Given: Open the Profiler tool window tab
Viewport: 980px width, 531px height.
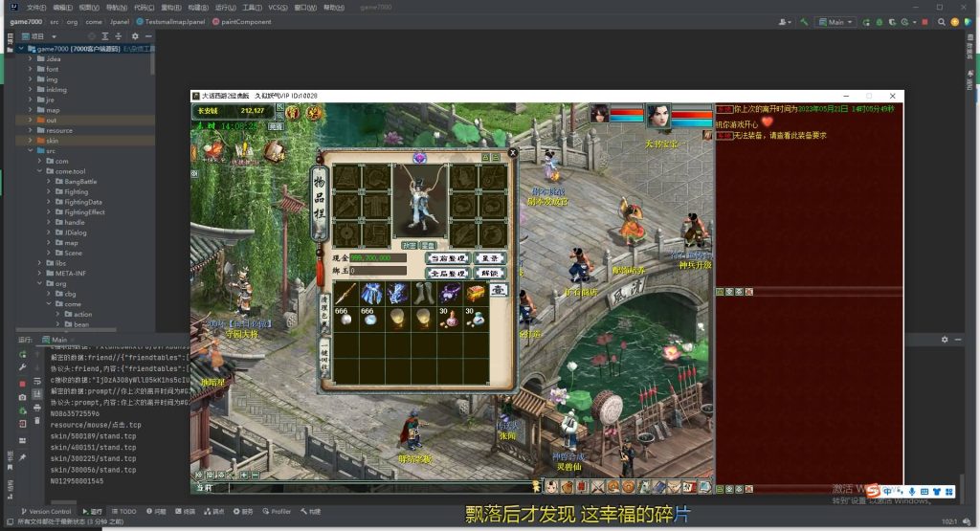Looking at the screenshot, I should point(277,512).
